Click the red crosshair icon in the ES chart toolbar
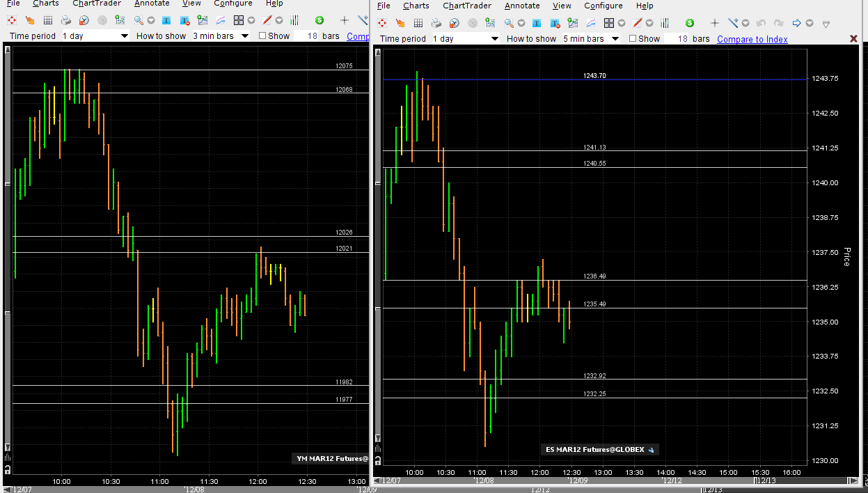Screen dimensions: 868x493 click(x=382, y=23)
